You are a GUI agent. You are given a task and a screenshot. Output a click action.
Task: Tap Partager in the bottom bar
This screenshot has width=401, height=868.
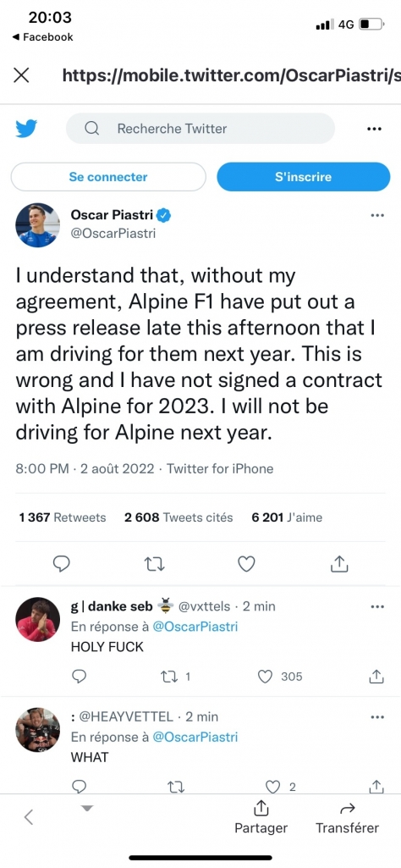click(261, 817)
